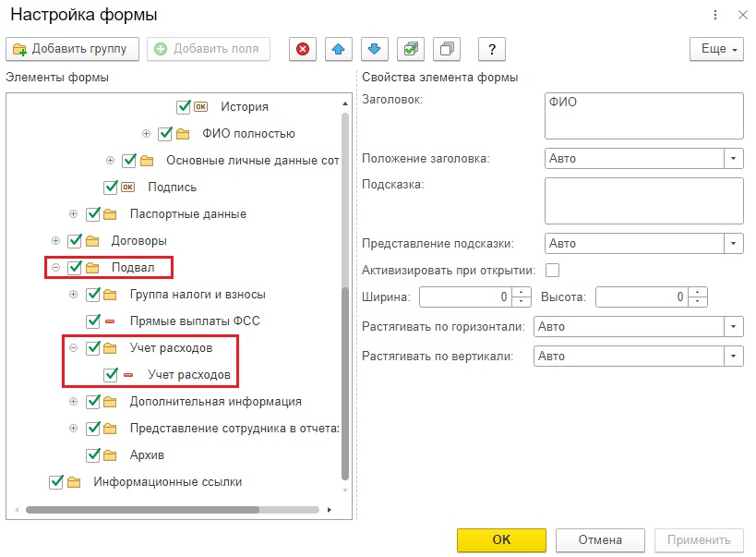This screenshot has height=557, width=756.
Task: Toggle Информационные ссылки checkbox
Action: point(56,481)
